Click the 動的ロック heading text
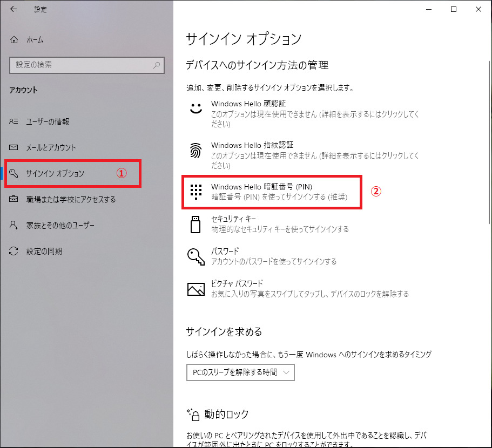The image size is (492, 448). (x=226, y=415)
